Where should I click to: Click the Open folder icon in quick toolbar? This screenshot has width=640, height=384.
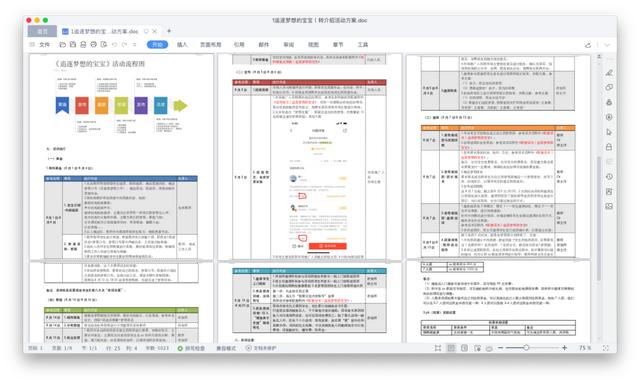pos(62,44)
